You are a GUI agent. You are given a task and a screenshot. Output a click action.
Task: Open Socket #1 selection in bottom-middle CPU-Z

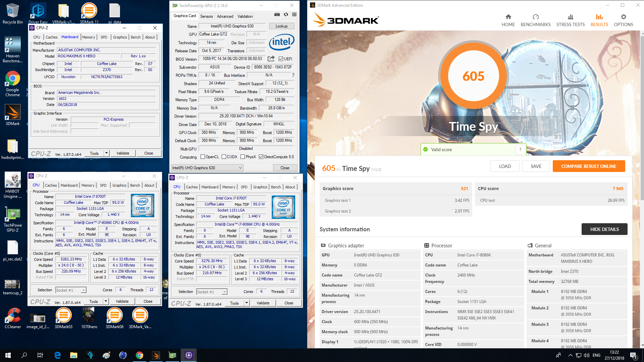pyautogui.click(x=212, y=292)
